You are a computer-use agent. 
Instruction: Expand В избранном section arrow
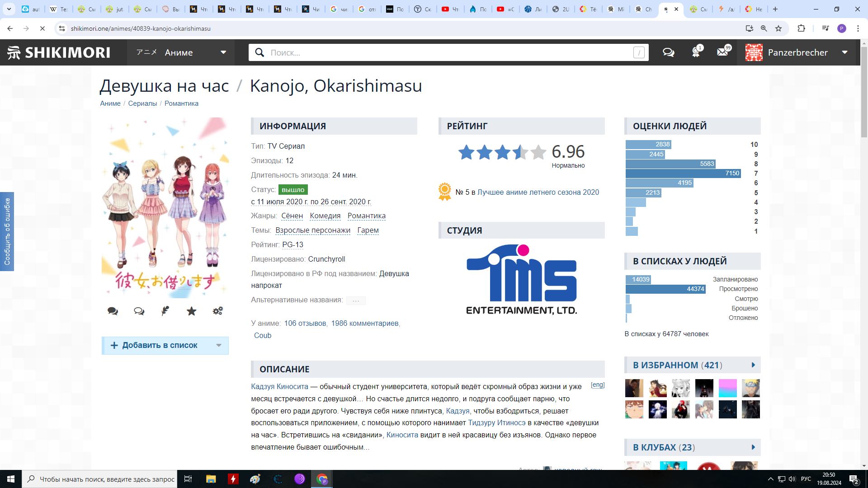point(753,365)
